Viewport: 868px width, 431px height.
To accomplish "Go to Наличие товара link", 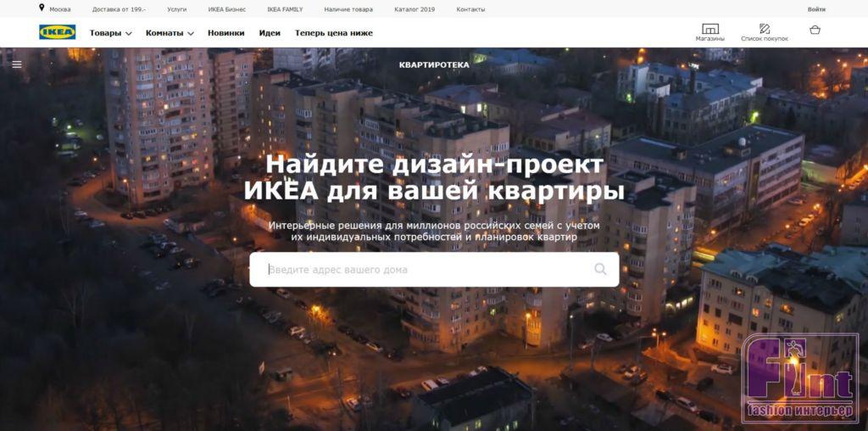I will click(x=348, y=9).
